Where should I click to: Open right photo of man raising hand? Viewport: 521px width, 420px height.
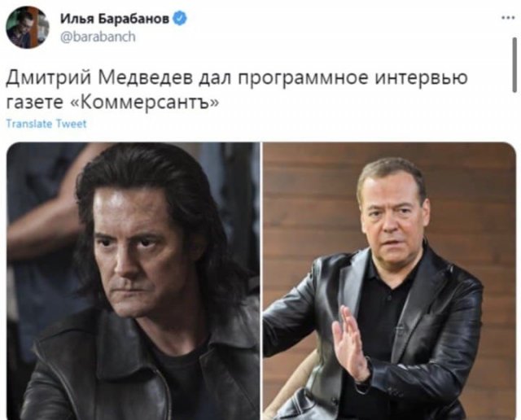click(389, 281)
